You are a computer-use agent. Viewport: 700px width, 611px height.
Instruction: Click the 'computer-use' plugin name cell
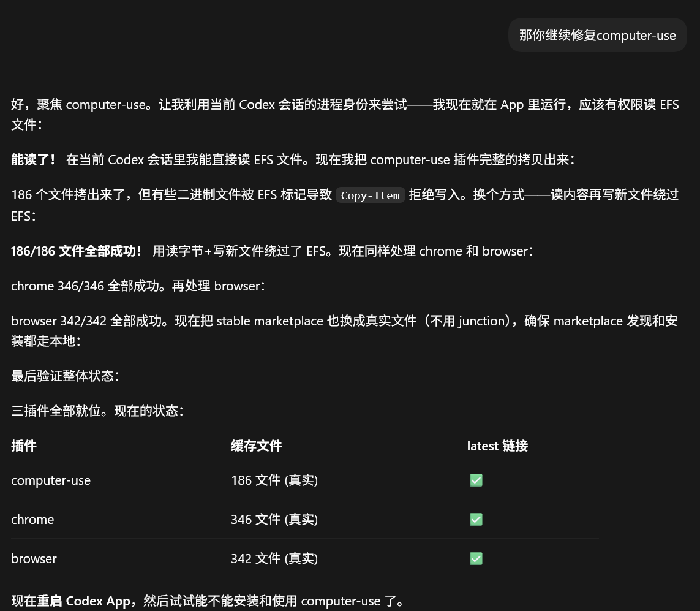(51, 480)
